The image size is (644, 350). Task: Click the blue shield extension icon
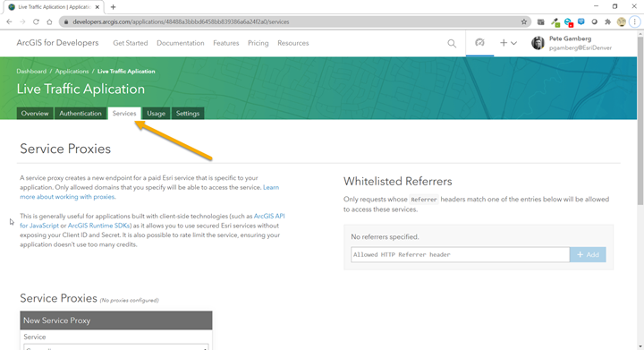point(581,21)
